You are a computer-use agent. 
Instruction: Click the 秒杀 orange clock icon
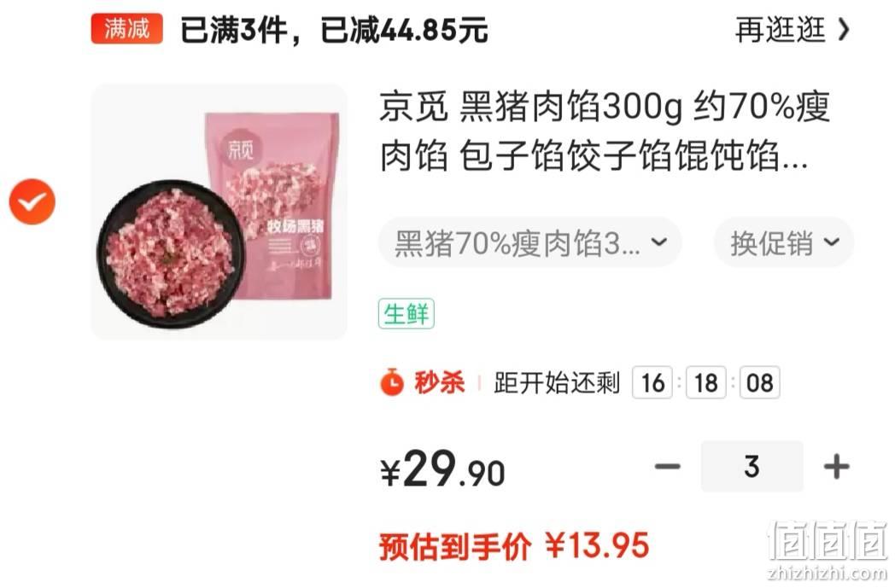click(391, 382)
